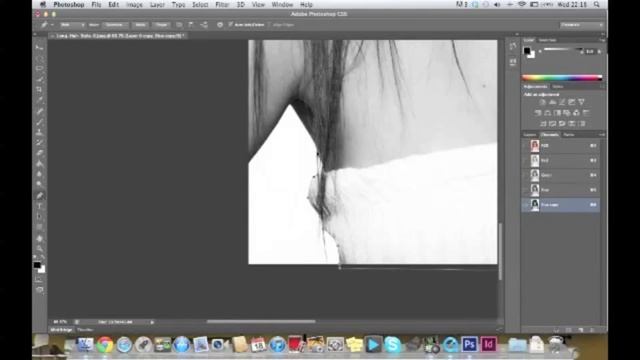Open collapsed History panel icon
The height and width of the screenshot is (360, 640).
tap(513, 47)
